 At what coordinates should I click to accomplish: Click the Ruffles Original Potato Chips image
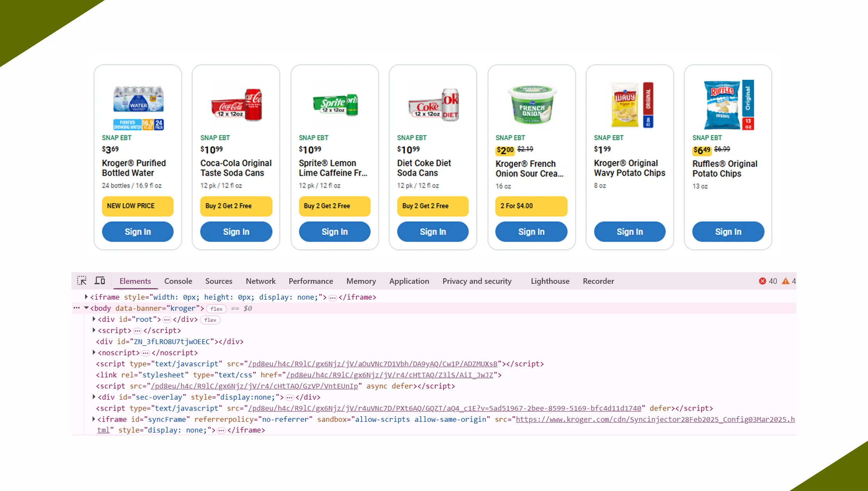pyautogui.click(x=728, y=105)
